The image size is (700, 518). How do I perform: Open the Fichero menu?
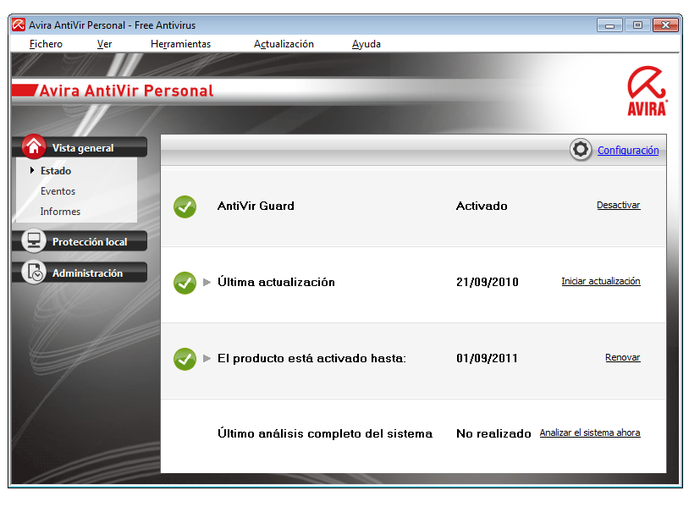(x=46, y=44)
